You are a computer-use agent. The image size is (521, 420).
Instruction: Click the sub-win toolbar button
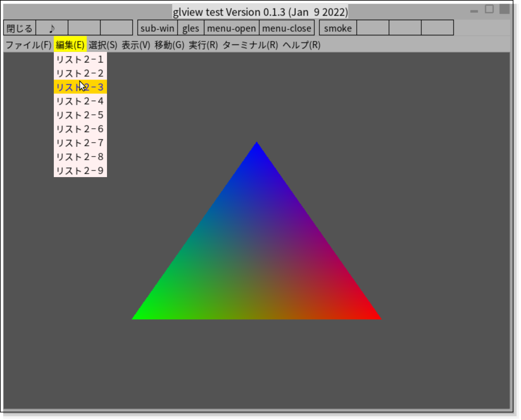[157, 28]
